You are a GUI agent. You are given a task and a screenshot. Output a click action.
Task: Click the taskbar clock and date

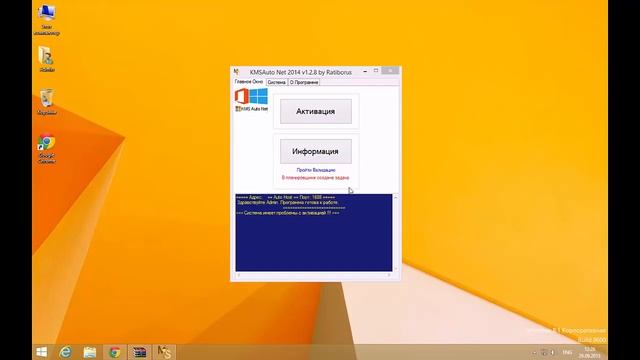coord(589,352)
